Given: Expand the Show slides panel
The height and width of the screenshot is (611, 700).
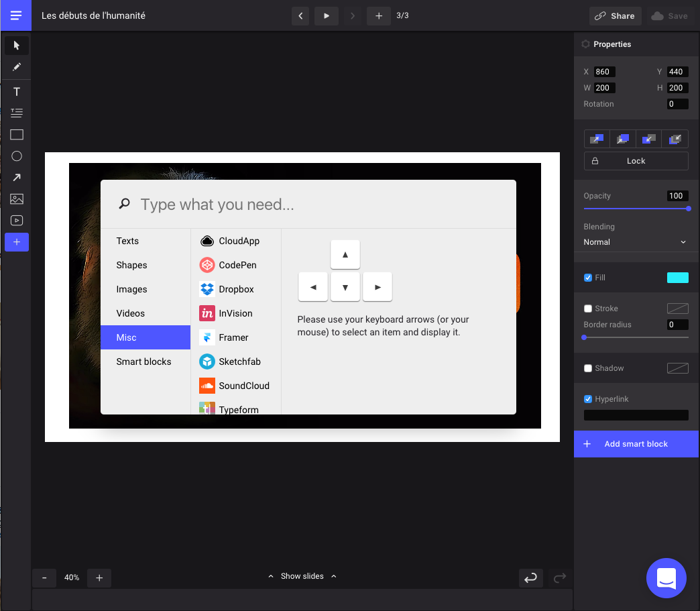Looking at the screenshot, I should [x=302, y=576].
